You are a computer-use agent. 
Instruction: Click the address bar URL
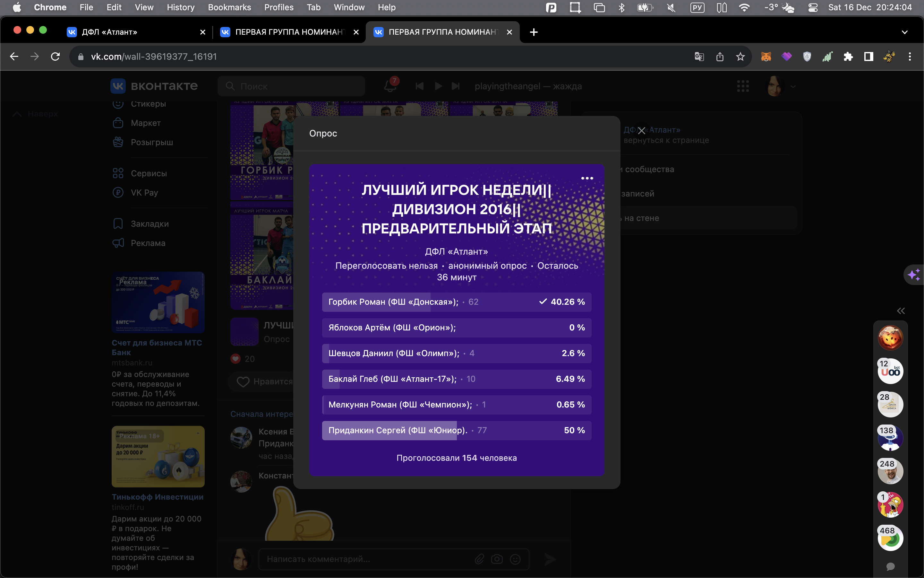154,57
